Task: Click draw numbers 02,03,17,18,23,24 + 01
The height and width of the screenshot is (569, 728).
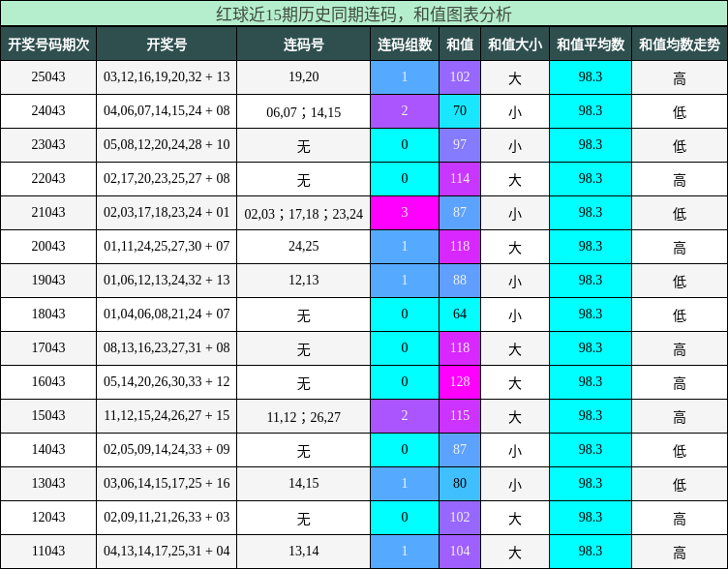Action: (167, 212)
